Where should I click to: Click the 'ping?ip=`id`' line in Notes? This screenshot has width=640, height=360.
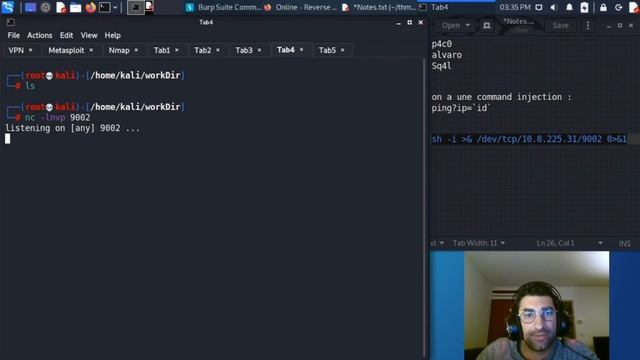(461, 108)
